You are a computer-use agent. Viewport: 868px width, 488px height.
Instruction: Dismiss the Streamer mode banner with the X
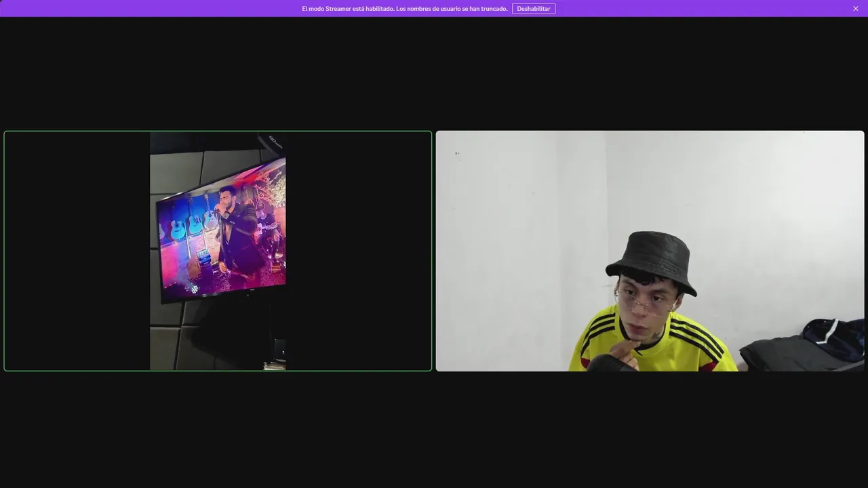(856, 9)
